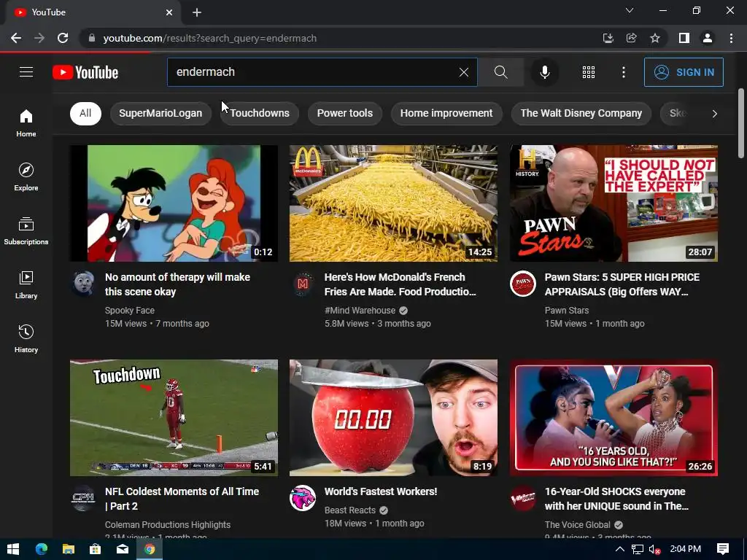This screenshot has height=560, width=747.
Task: Select The Walt Disney Company chip
Action: click(x=581, y=113)
